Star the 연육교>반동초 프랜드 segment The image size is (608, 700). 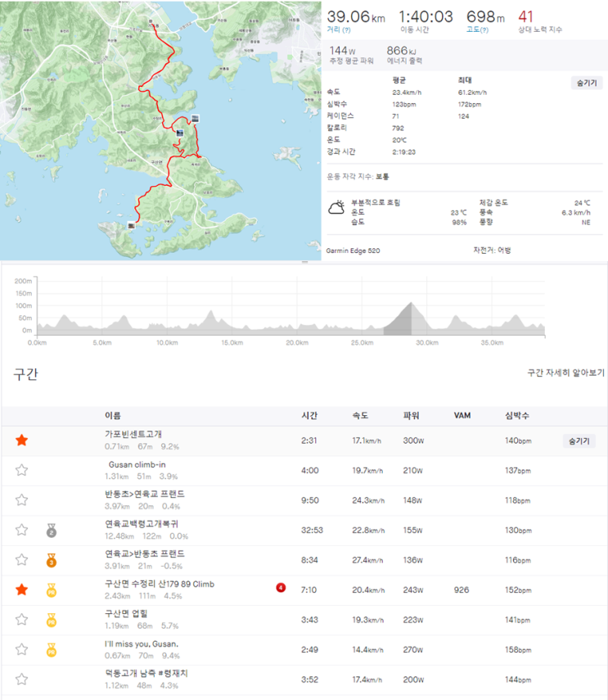[21, 560]
